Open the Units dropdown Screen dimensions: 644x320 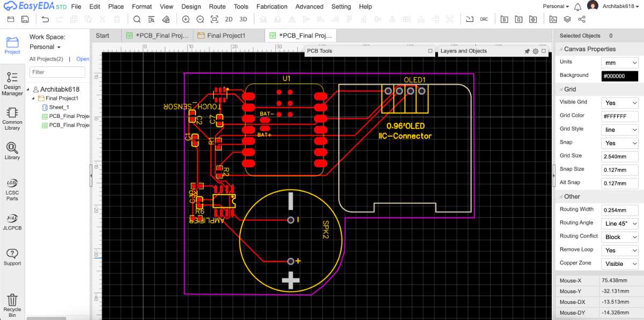coord(620,62)
